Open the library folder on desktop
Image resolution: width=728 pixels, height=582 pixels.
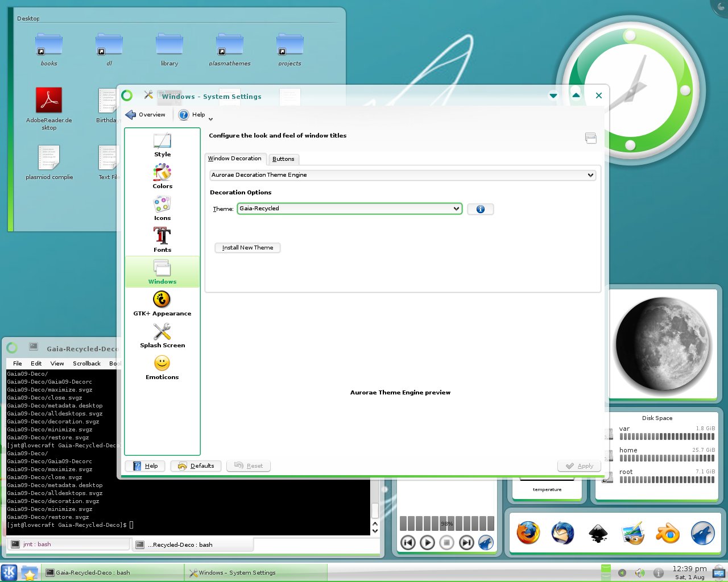click(169, 49)
